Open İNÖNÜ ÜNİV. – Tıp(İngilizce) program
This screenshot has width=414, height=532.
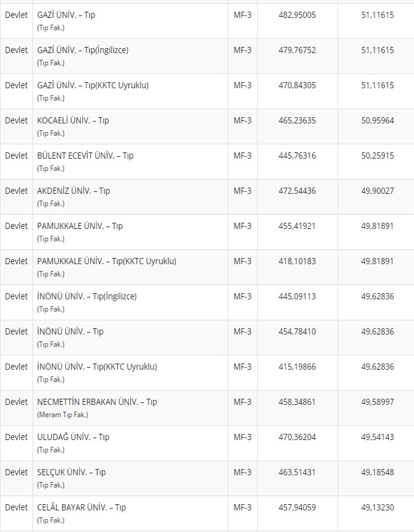tap(87, 296)
